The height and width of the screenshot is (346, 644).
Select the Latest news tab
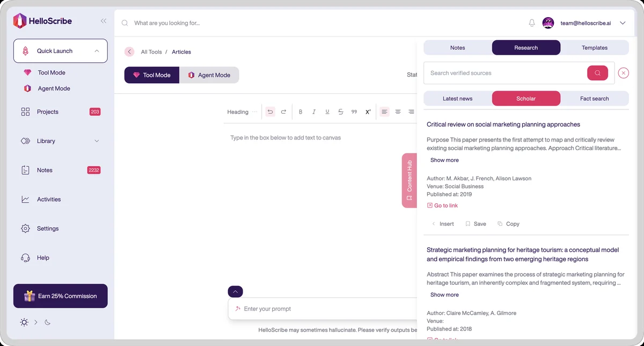458,99
